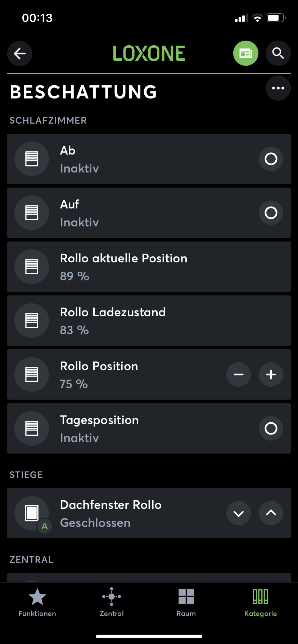Open the search magnifier icon
The image size is (298, 644).
tap(278, 54)
